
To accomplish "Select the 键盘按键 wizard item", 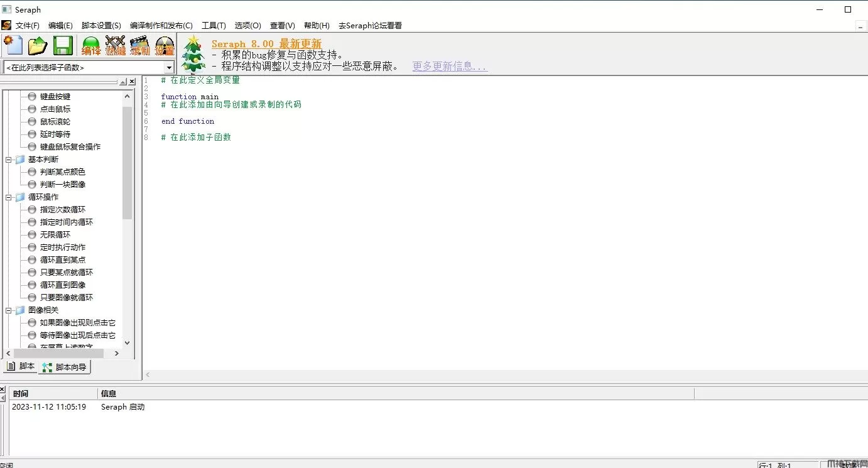I will [55, 96].
